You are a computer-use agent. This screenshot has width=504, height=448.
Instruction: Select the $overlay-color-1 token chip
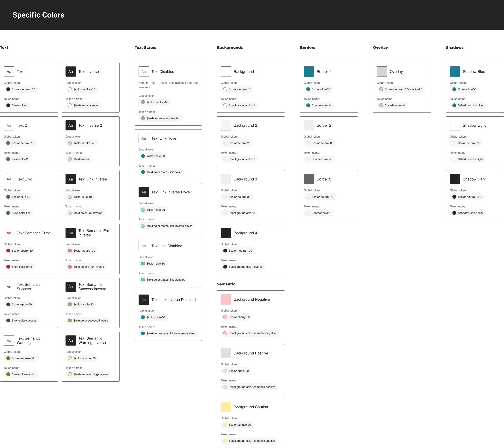pyautogui.click(x=392, y=105)
